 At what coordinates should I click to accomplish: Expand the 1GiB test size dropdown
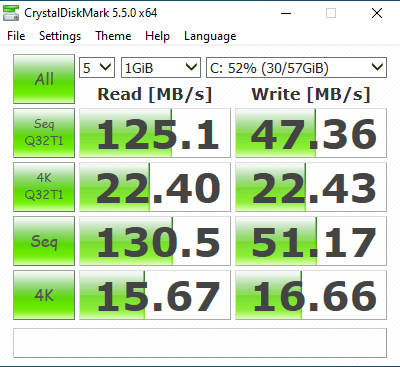(161, 68)
